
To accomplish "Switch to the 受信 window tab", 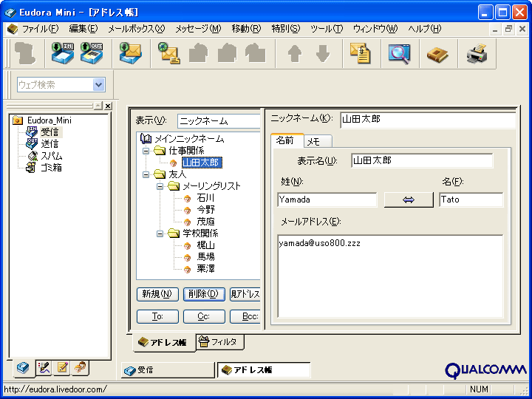I will click(x=168, y=370).
